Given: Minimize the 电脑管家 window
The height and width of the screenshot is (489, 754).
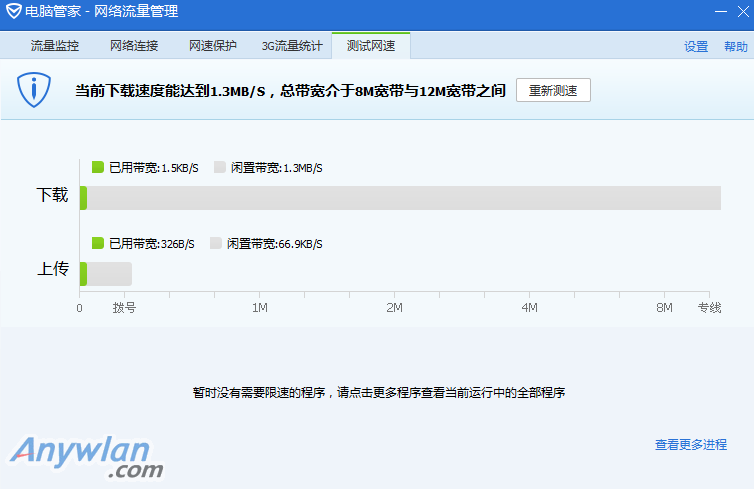Looking at the screenshot, I should [721, 11].
